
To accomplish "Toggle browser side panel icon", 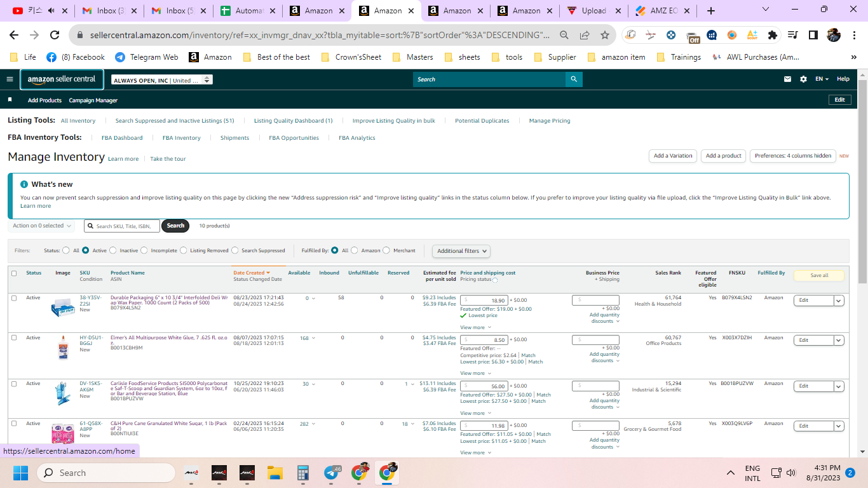I will click(x=813, y=35).
